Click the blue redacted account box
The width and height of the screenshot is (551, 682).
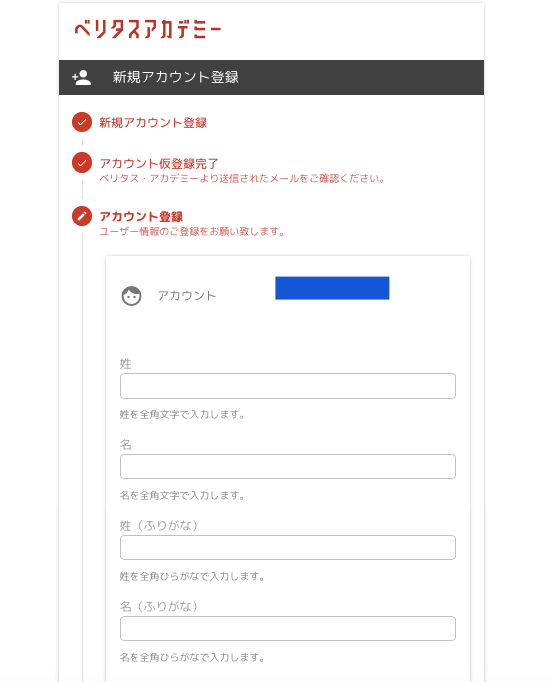coord(332,288)
